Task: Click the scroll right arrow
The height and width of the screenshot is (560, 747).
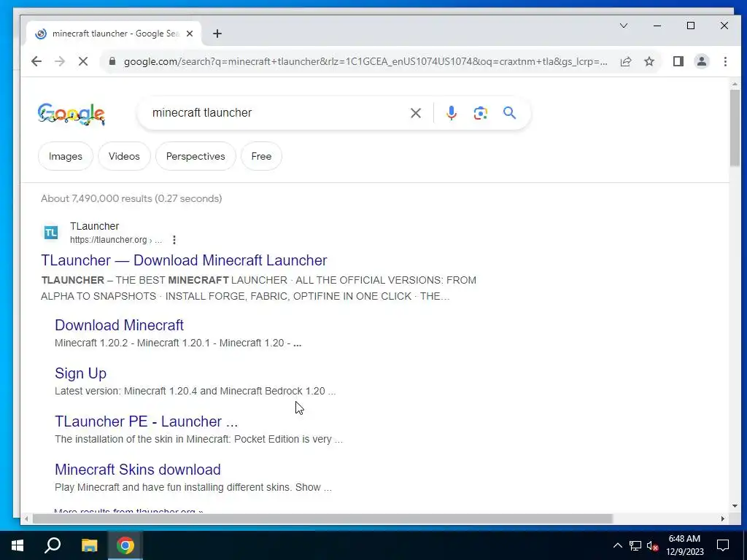Action: [x=723, y=518]
